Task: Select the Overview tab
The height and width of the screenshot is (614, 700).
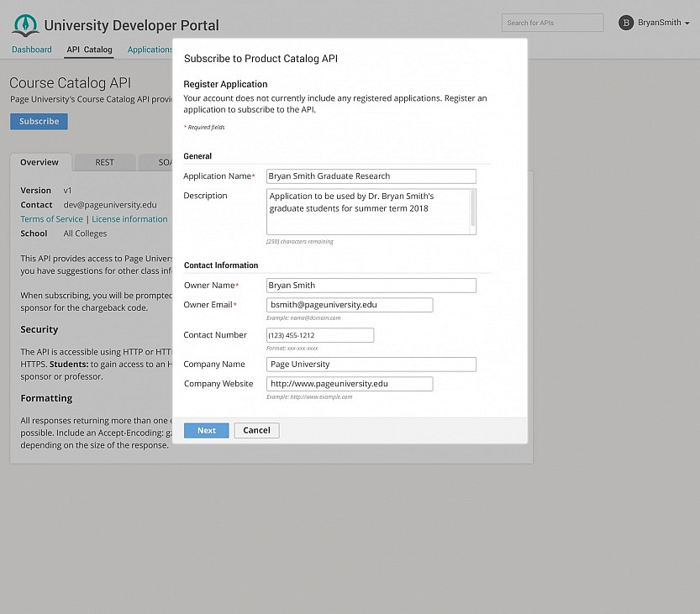Action: [x=39, y=162]
